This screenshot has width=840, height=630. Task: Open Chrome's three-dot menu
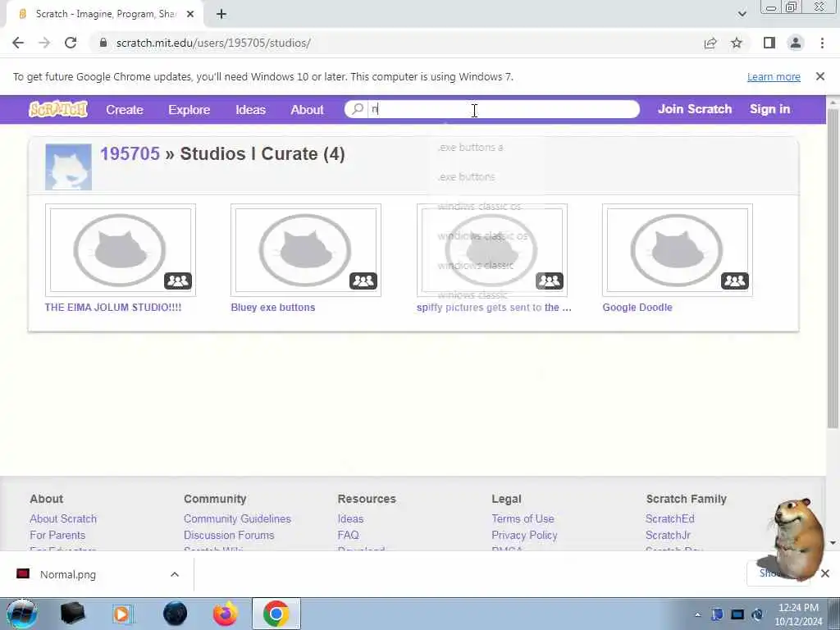[x=822, y=43]
